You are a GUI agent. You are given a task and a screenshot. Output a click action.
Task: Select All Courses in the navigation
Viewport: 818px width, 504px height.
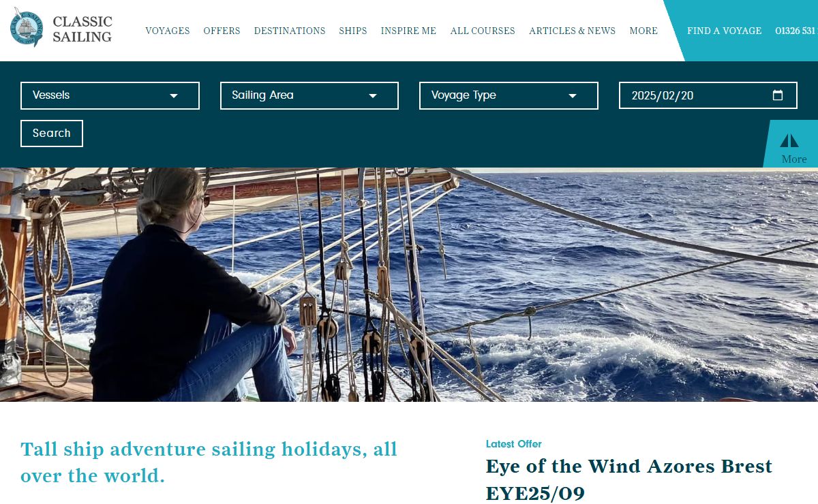[483, 31]
